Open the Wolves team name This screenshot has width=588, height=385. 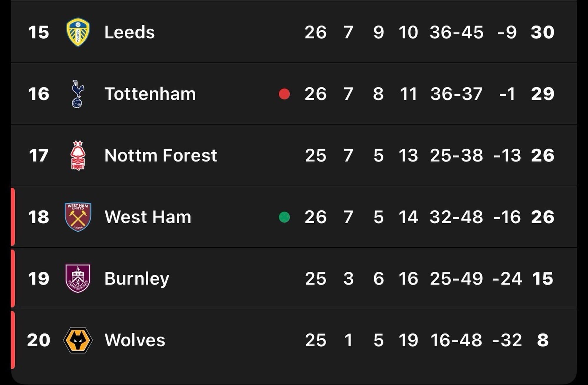pyautogui.click(x=135, y=340)
